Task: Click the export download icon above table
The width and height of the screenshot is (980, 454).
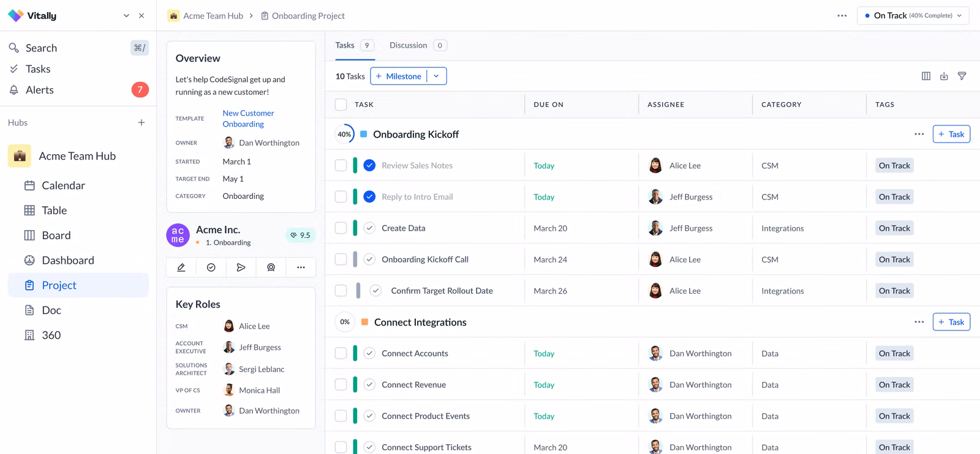Action: 944,76
